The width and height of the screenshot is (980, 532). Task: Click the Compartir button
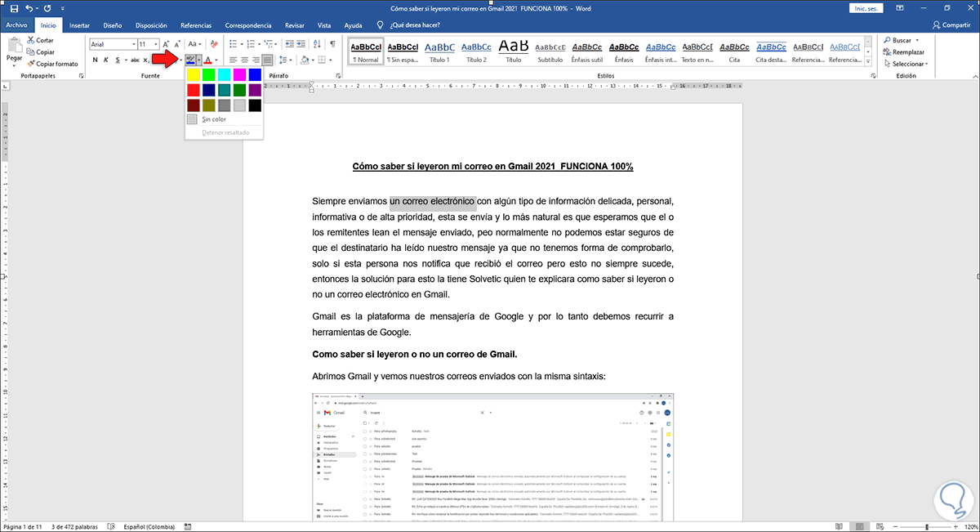(x=951, y=25)
